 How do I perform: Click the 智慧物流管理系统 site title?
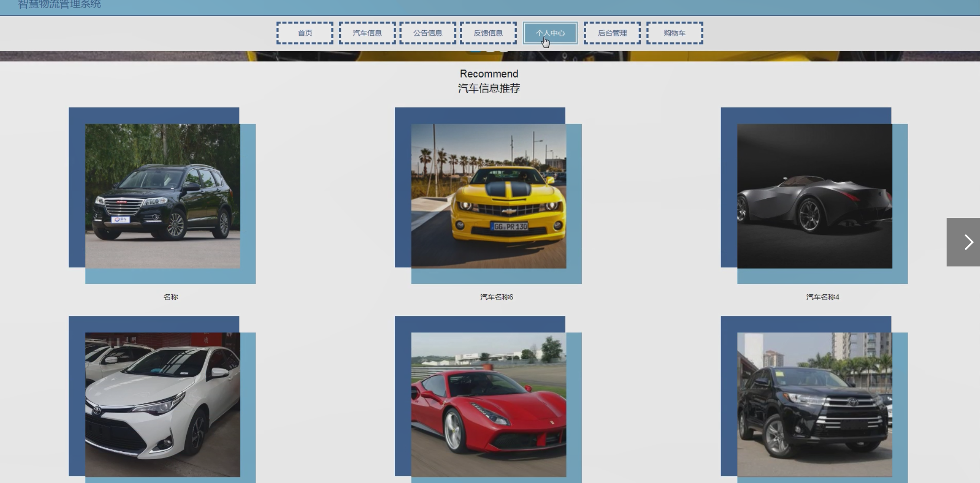point(59,4)
